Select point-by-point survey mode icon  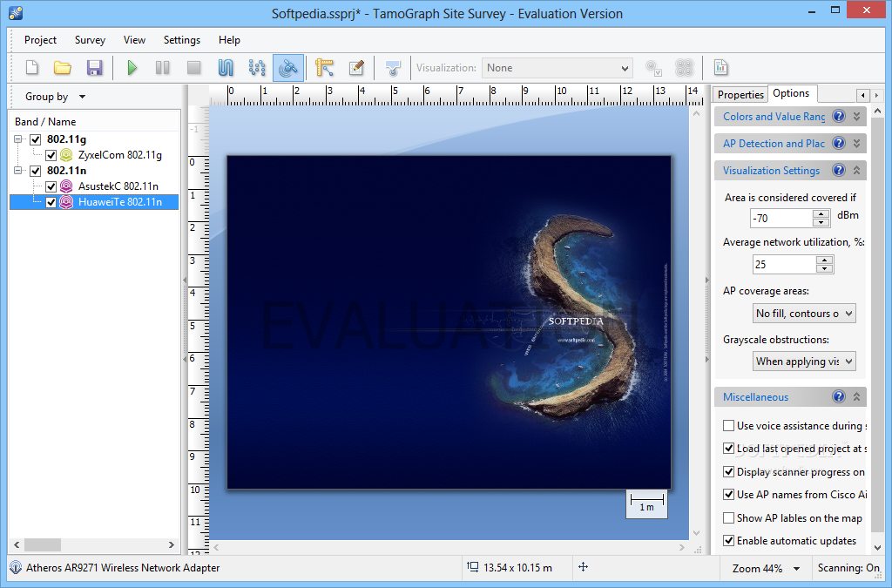[257, 68]
